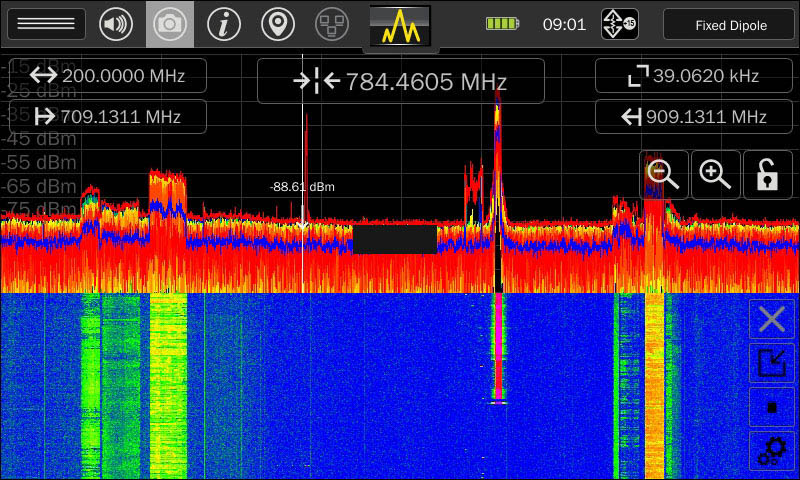
Task: Toggle the padlock unlock icon
Action: [767, 174]
